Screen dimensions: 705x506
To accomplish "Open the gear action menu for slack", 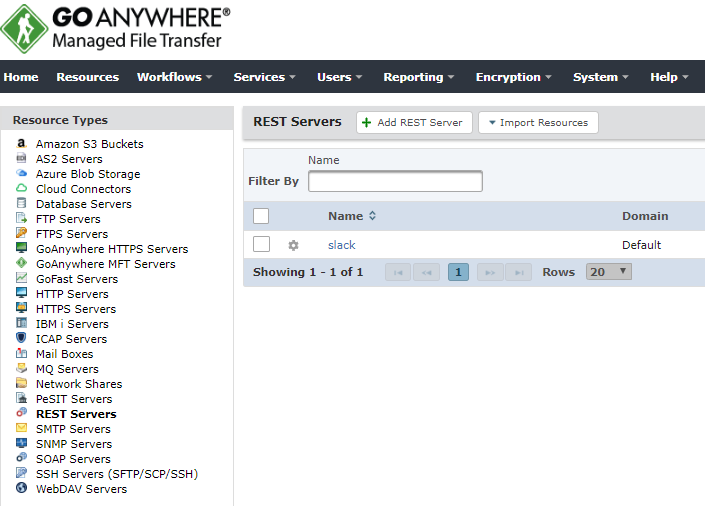I will [293, 245].
